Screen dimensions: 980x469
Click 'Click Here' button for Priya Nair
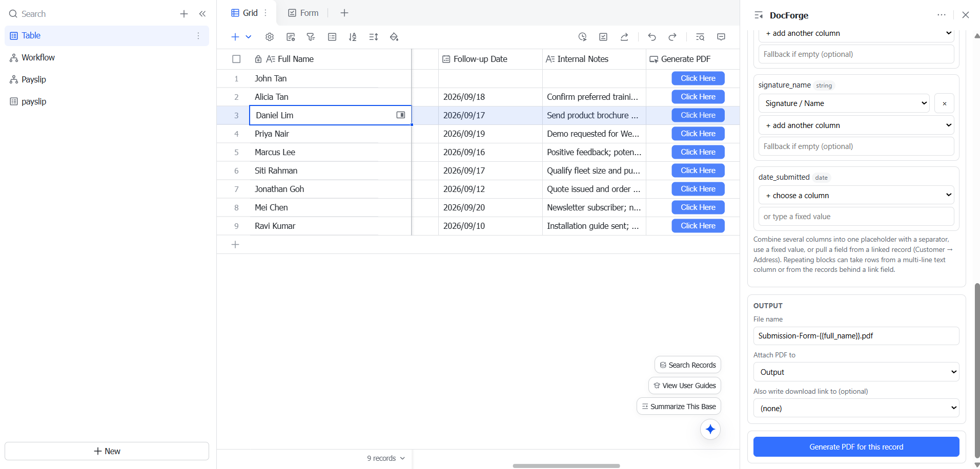[x=698, y=134]
